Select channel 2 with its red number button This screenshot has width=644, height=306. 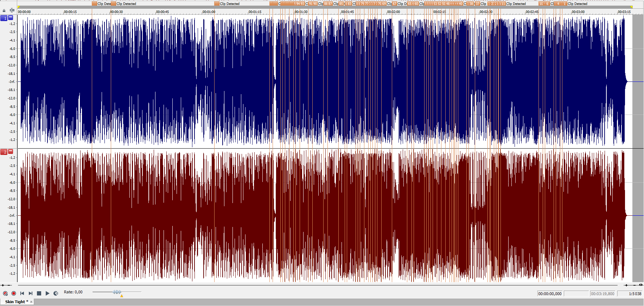[x=4, y=152]
